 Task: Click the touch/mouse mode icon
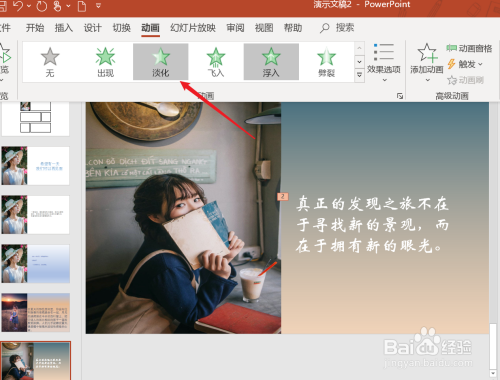click(58, 6)
